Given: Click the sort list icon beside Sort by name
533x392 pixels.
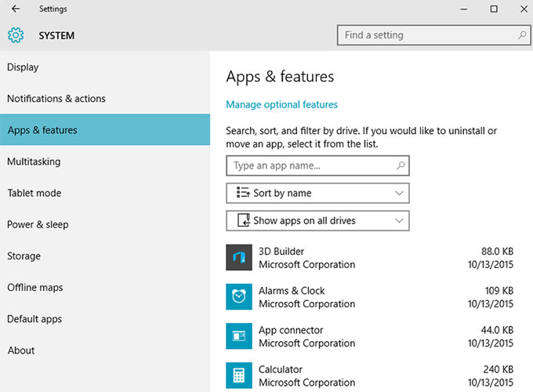Looking at the screenshot, I should click(x=243, y=192).
